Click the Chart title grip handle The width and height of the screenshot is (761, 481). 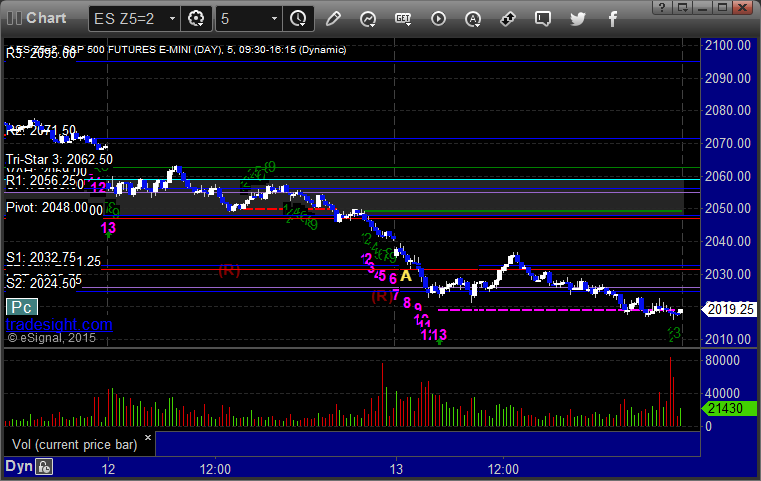coord(14,18)
